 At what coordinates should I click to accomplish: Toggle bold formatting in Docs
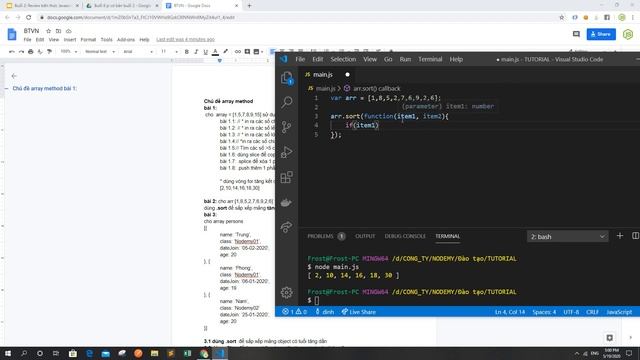(x=187, y=52)
